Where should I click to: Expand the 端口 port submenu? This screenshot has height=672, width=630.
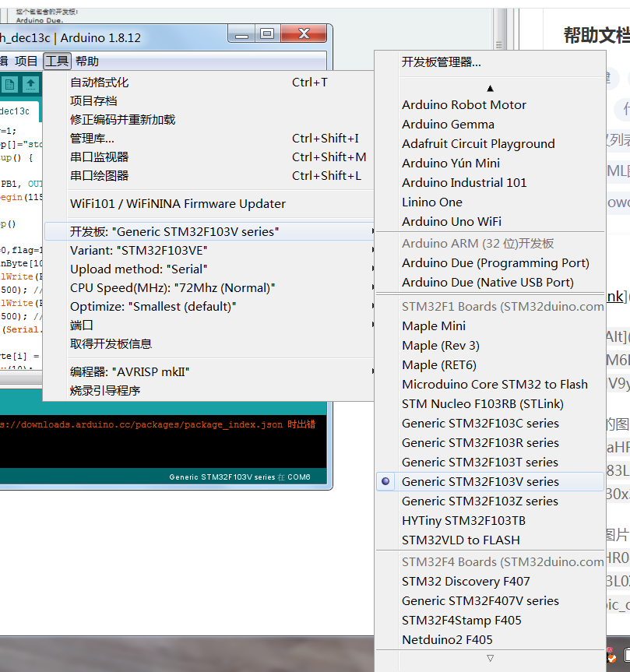pos(209,325)
